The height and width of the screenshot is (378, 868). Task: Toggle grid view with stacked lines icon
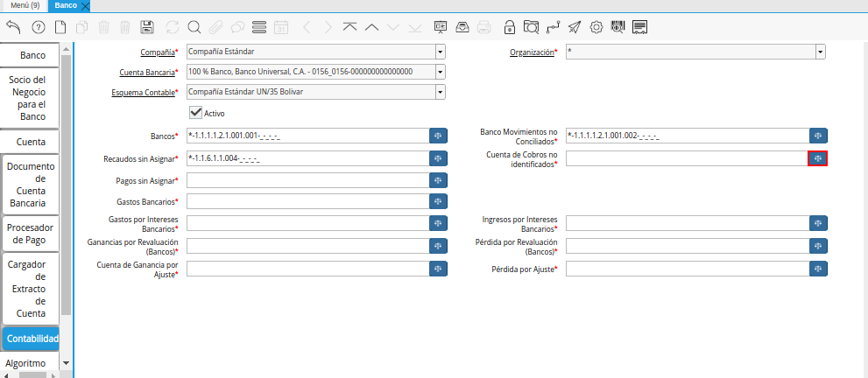[x=259, y=26]
